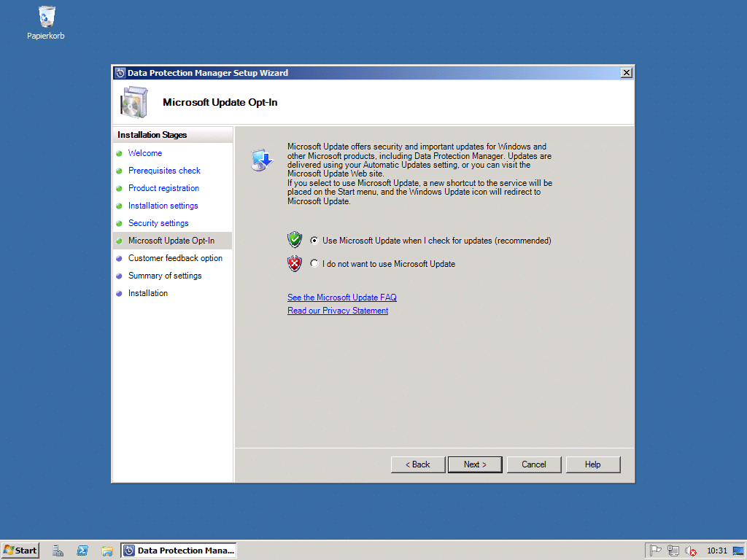The image size is (747, 560).
Task: Click the green shield check icon
Action: point(295,239)
